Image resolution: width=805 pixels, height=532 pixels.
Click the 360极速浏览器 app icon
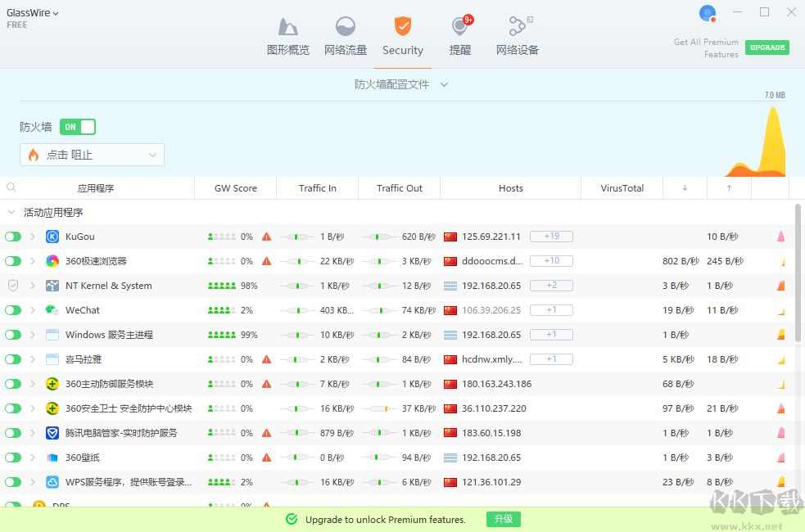pyautogui.click(x=52, y=261)
